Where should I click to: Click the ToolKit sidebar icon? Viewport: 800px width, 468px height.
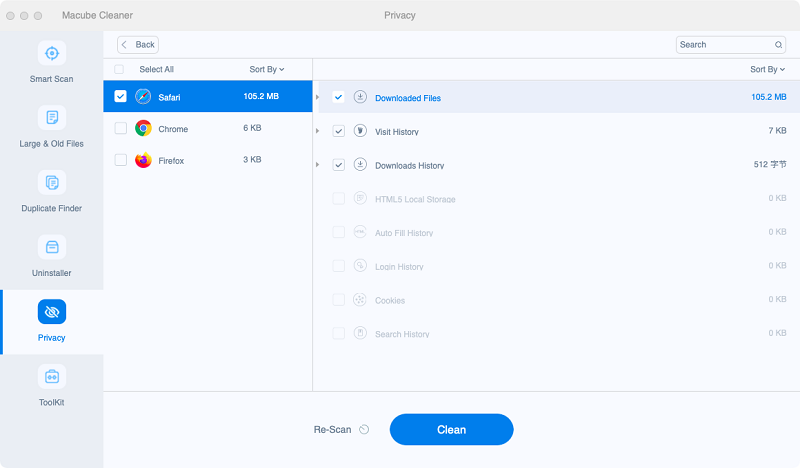52,377
